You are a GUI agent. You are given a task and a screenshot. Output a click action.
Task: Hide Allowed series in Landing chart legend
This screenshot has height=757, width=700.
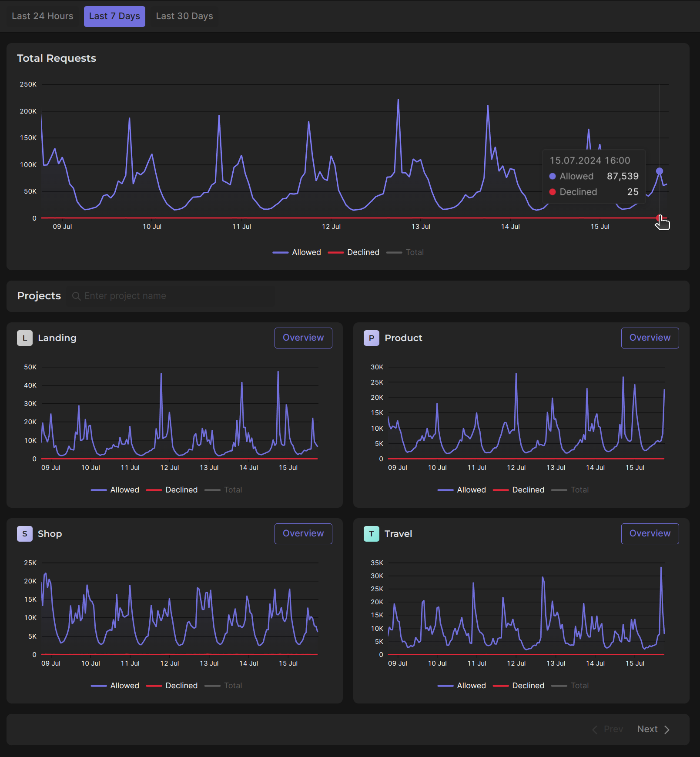pyautogui.click(x=115, y=490)
